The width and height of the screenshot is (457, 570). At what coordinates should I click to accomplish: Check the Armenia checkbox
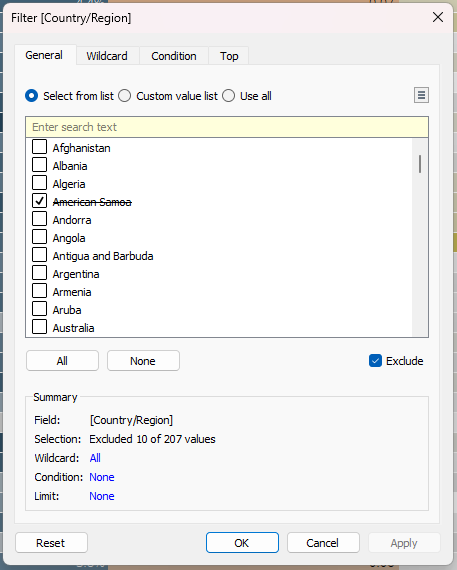point(39,291)
